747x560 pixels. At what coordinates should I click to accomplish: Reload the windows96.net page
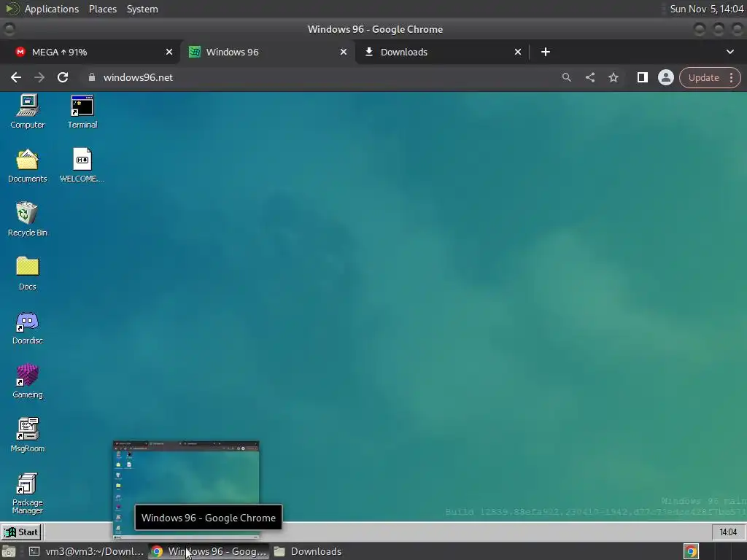63,77
